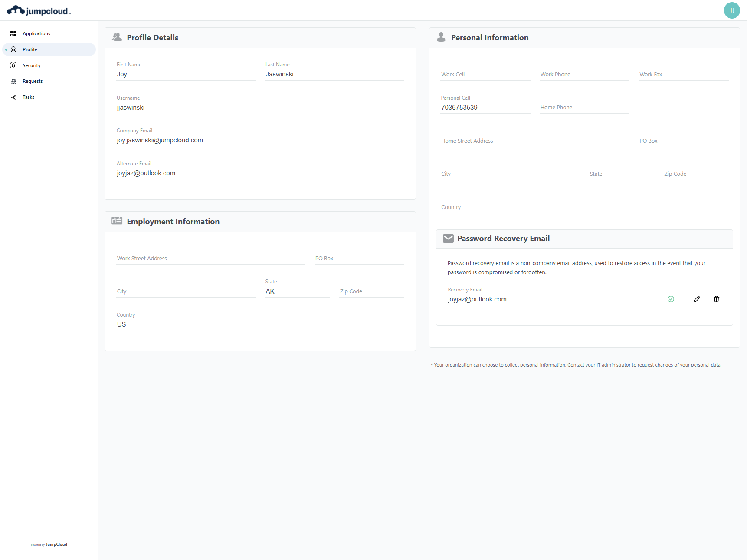Open the employment Country field showing US

click(x=210, y=324)
